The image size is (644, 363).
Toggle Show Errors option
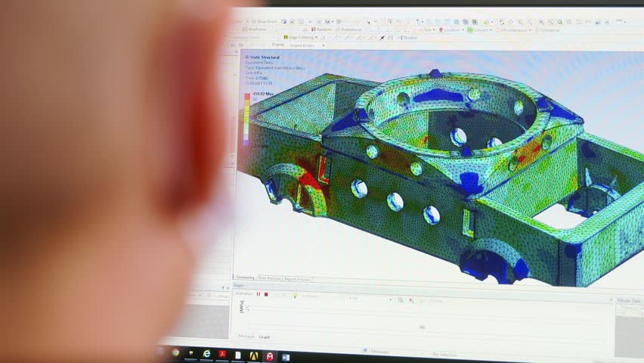(x=264, y=21)
